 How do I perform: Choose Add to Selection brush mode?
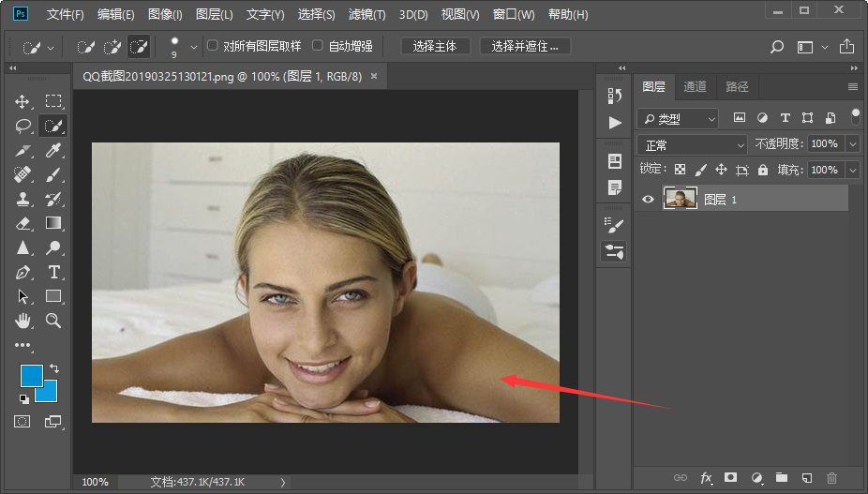pyautogui.click(x=112, y=47)
